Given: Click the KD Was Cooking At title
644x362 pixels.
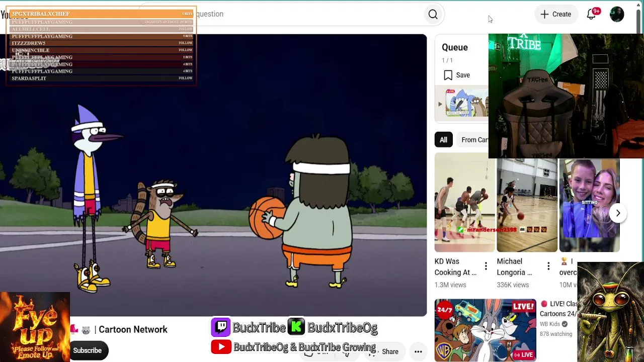Looking at the screenshot, I should 455,267.
